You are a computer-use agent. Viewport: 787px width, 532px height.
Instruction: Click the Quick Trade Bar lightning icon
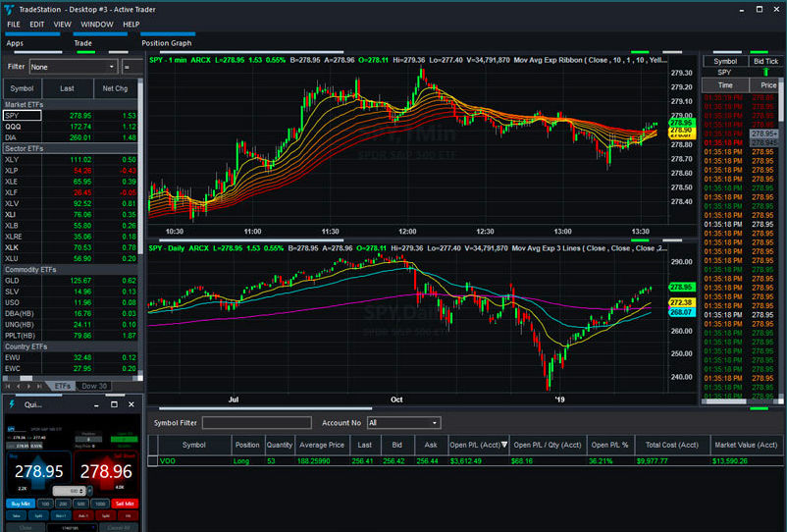coord(12,404)
